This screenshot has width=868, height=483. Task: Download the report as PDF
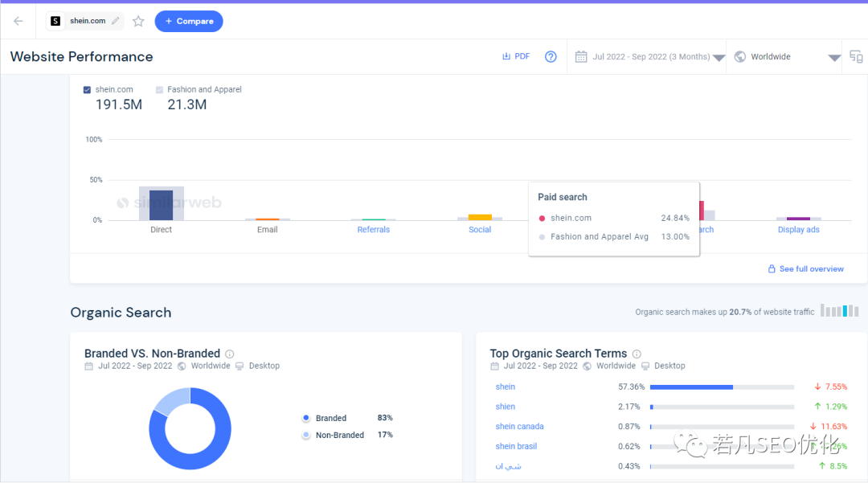click(x=516, y=57)
